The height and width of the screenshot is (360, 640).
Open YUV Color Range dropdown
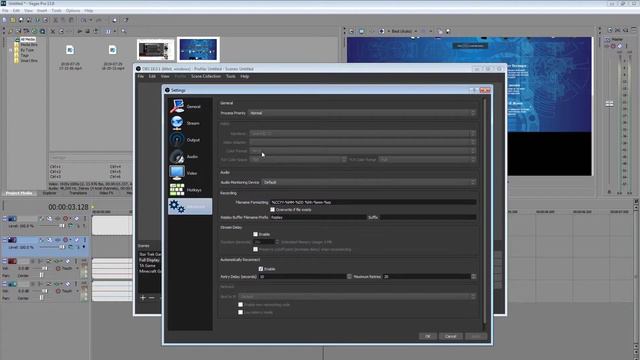(x=427, y=160)
